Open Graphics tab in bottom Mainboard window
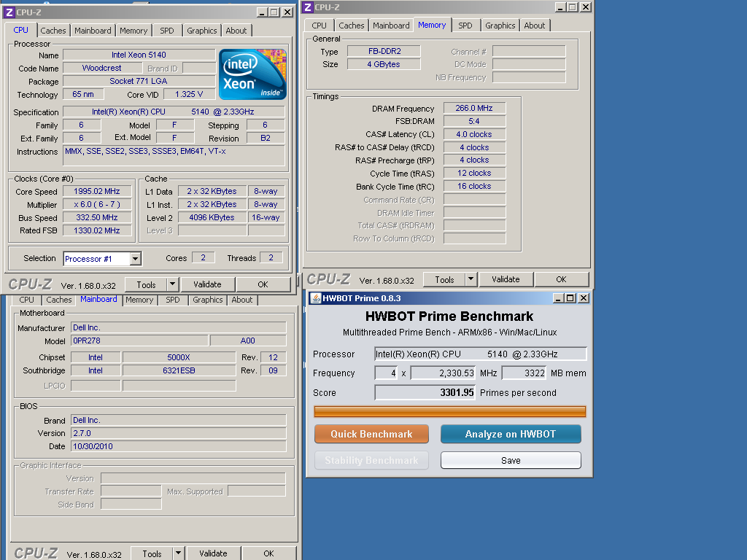The width and height of the screenshot is (747, 560). (x=207, y=300)
